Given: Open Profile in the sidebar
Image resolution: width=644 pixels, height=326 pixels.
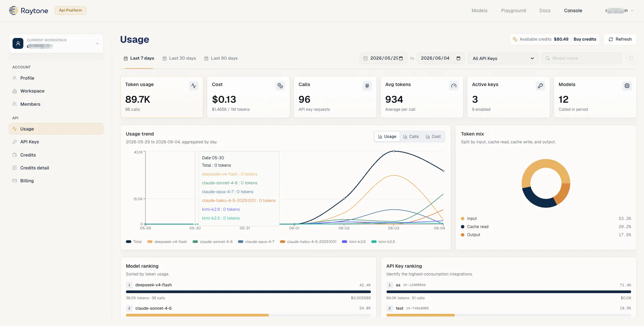Looking at the screenshot, I should pos(56,78).
